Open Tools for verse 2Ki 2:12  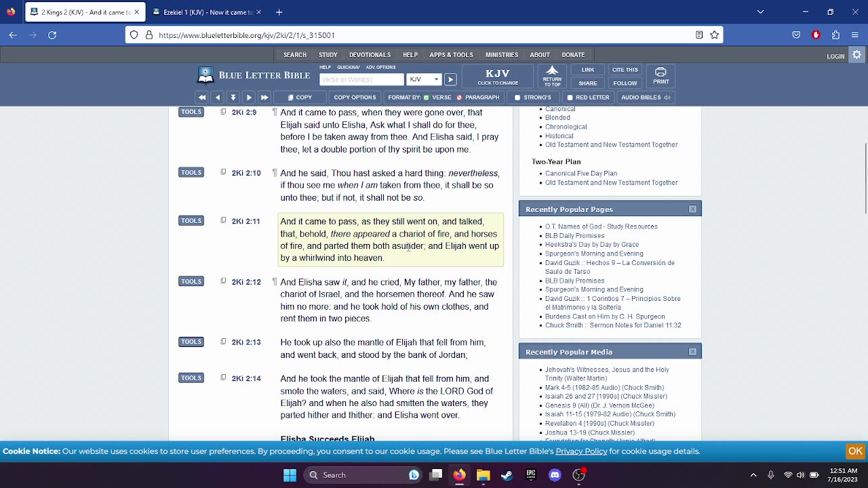click(x=191, y=281)
